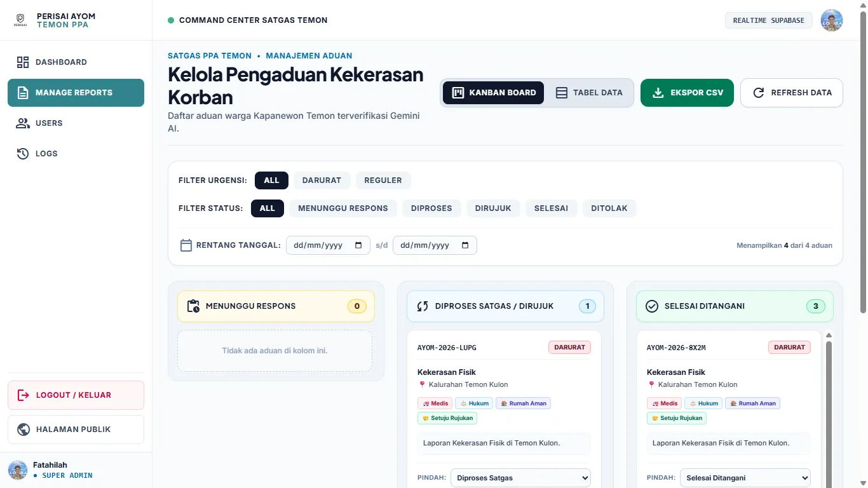
Task: Click the Selesai column scroll-up arrow
Action: 829,335
